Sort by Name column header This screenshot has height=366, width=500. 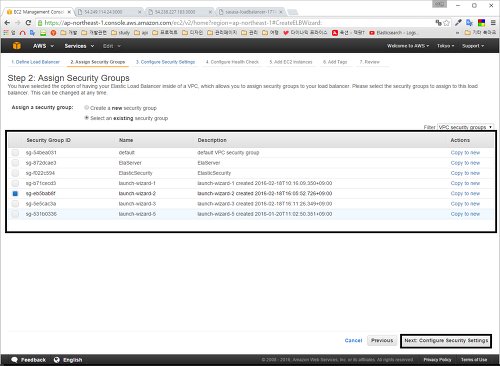[126, 140]
